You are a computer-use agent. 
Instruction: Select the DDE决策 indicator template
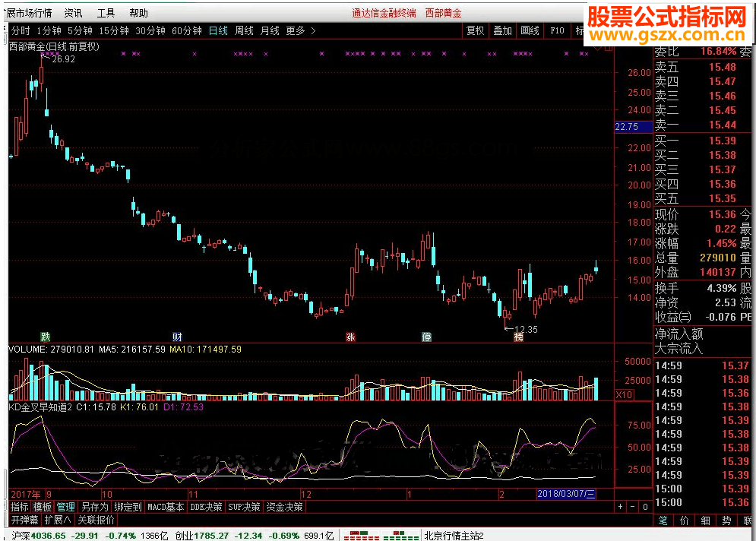click(x=206, y=507)
